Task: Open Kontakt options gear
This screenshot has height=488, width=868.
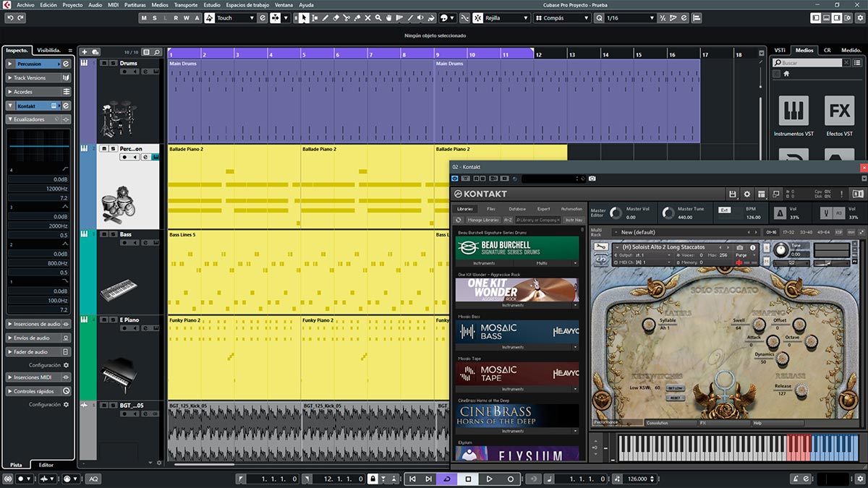Action: (747, 194)
